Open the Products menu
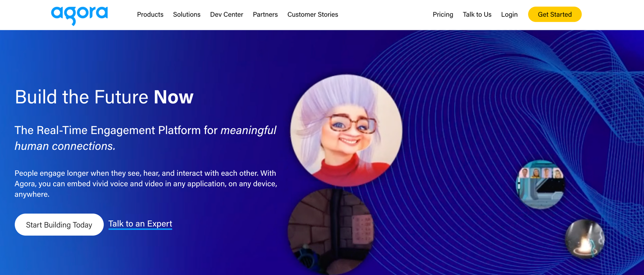 [x=150, y=15]
